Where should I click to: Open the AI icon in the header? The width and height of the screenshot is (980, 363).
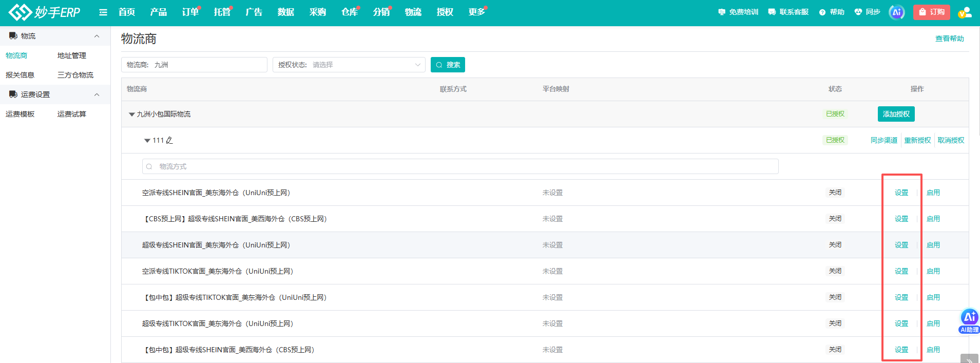(x=896, y=12)
